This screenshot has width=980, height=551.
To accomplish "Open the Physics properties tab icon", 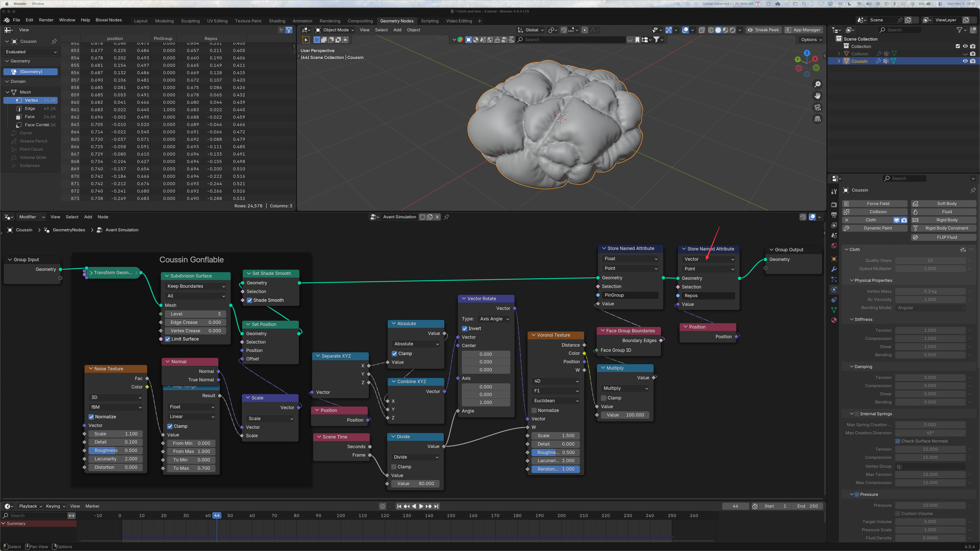I will pos(834,289).
